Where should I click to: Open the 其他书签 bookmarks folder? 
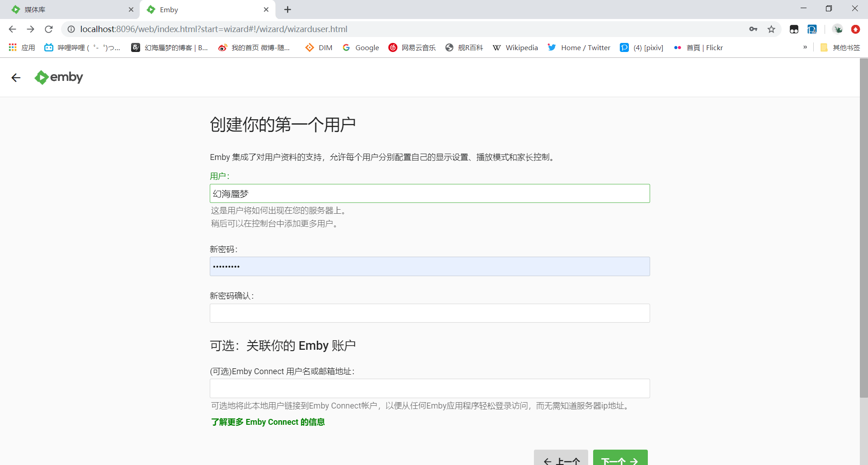click(x=840, y=47)
